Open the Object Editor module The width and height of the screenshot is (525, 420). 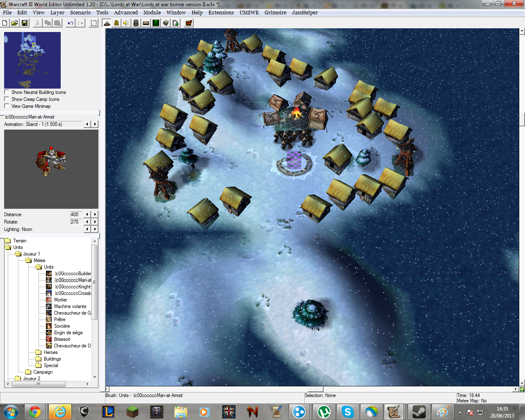pos(136,23)
